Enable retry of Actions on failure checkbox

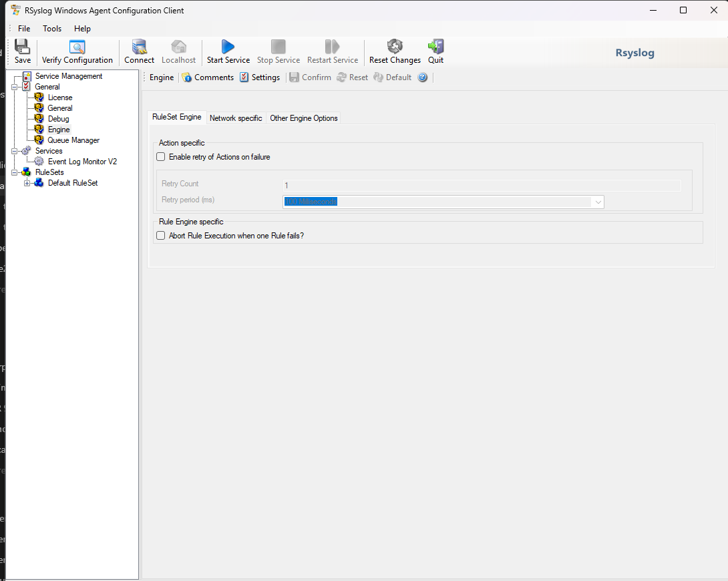tap(161, 157)
